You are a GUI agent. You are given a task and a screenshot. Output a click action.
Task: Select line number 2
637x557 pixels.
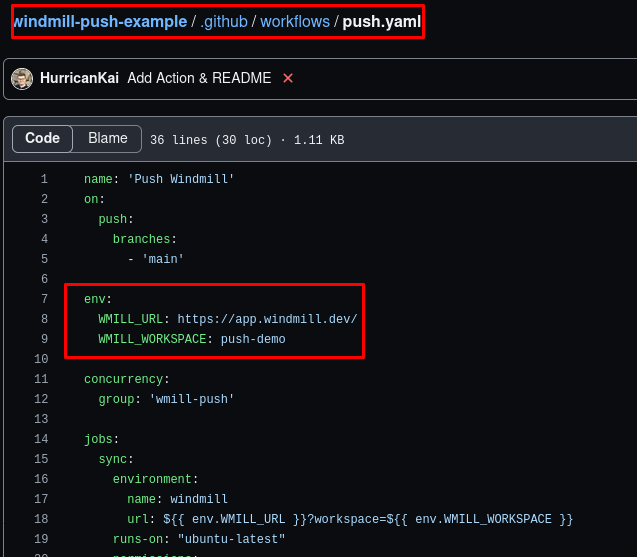(44, 199)
